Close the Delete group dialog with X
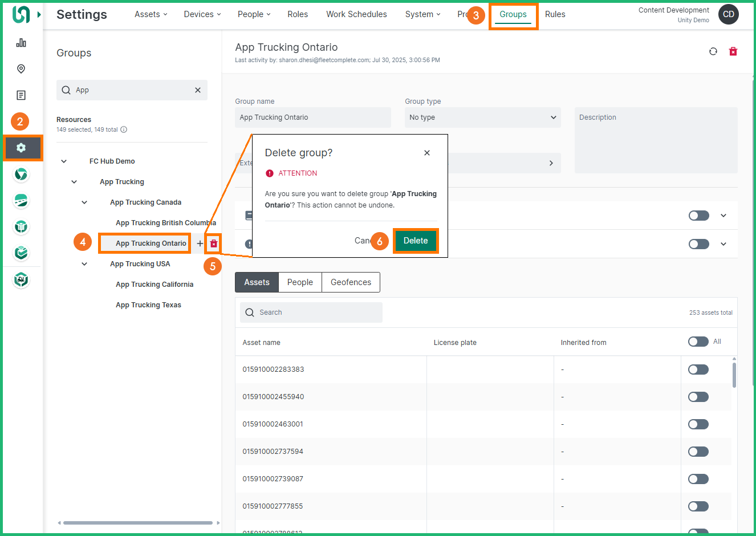Viewport: 756px width, 536px height. 427,153
